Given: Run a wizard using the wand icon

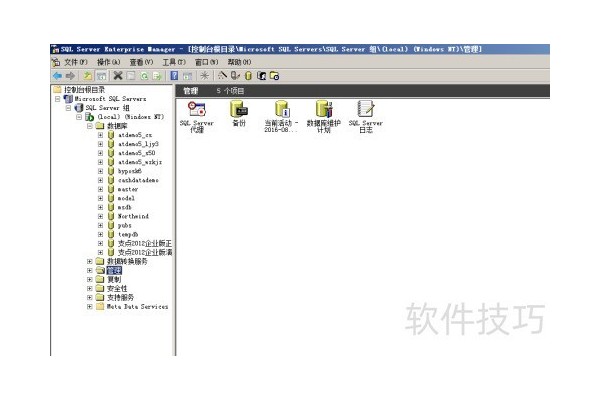Looking at the screenshot, I should (222, 75).
